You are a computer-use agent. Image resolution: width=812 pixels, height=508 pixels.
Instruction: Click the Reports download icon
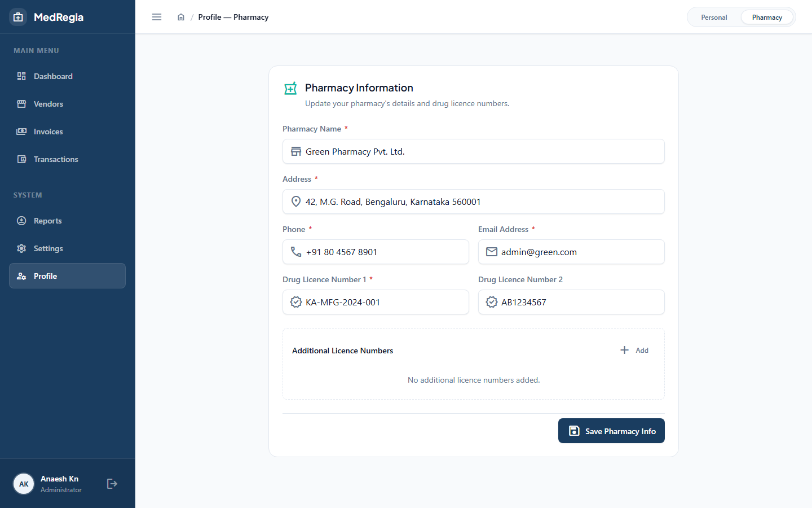click(21, 221)
